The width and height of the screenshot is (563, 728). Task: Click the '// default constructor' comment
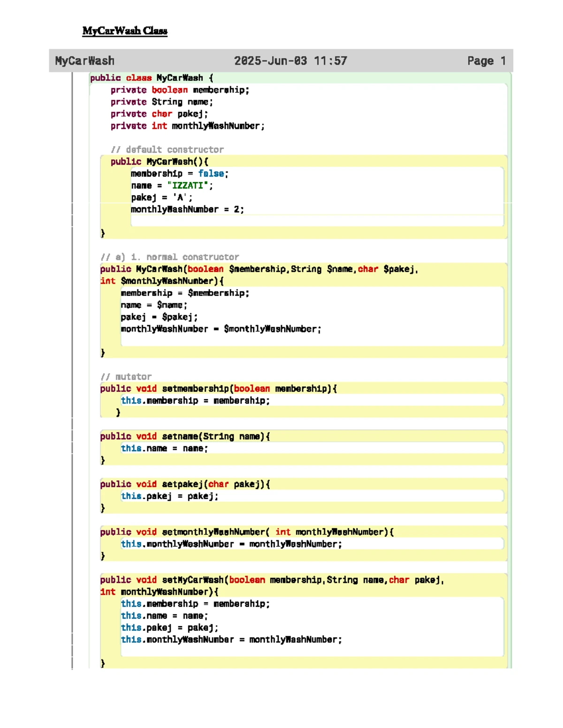167,150
